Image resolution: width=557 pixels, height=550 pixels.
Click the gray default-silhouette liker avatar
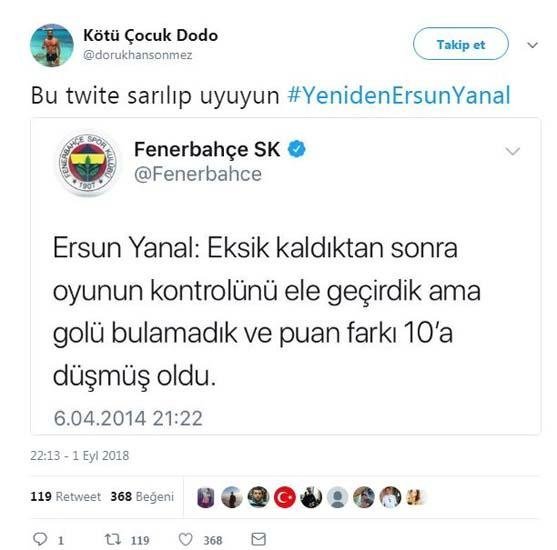click(x=337, y=497)
